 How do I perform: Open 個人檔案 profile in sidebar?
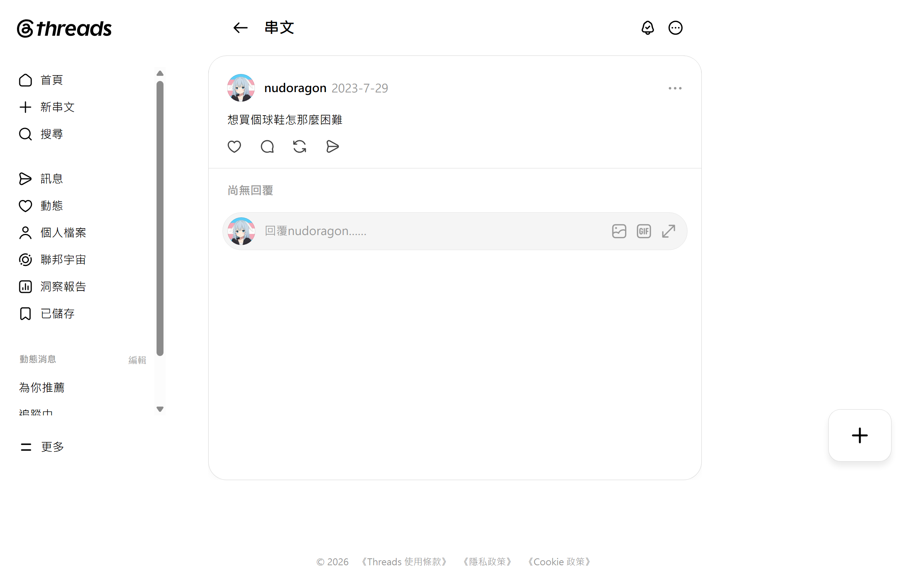coord(52,233)
